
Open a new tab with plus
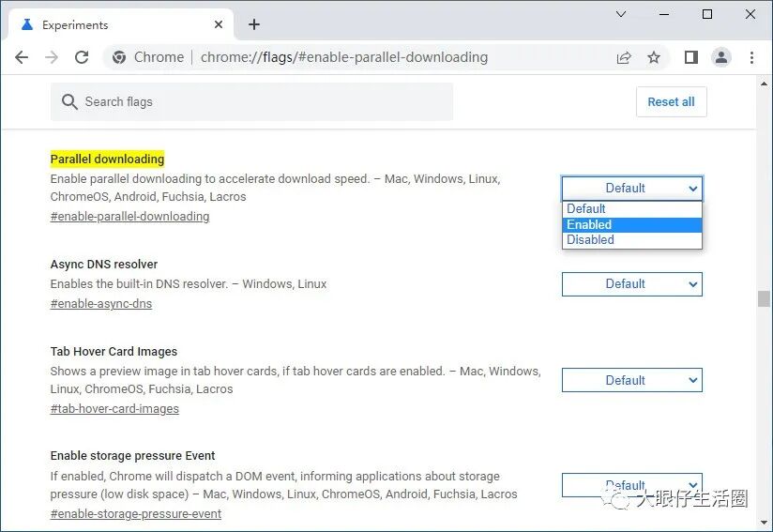click(x=254, y=24)
